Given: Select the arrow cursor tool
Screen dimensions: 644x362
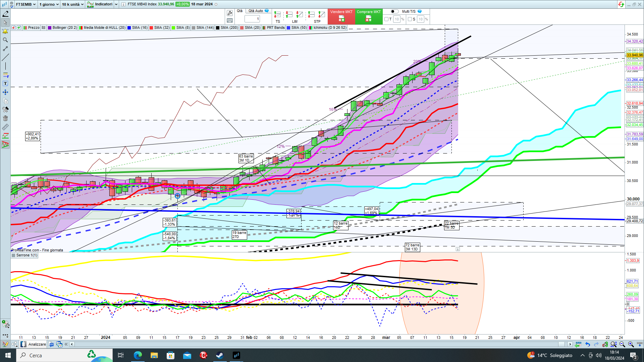Looking at the screenshot, I should click(x=5, y=23).
